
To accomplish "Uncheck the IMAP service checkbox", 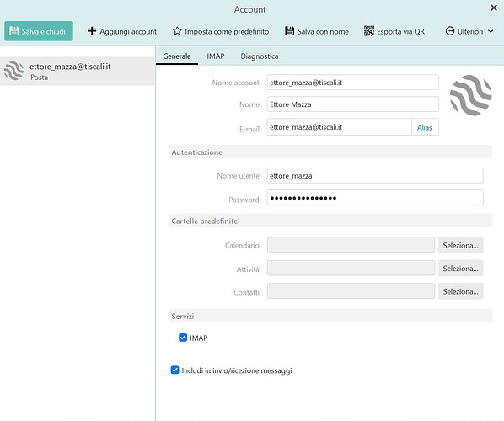I will [183, 338].
